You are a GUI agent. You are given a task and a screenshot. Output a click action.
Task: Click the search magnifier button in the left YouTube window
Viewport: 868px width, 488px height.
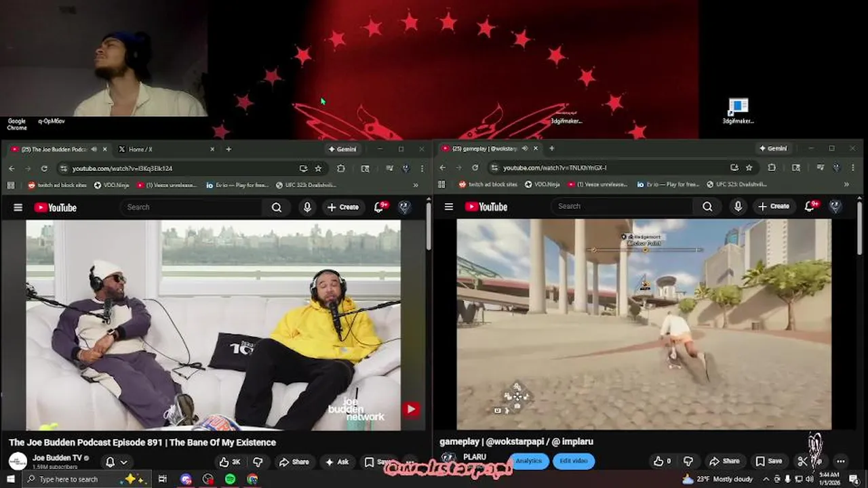click(x=277, y=207)
